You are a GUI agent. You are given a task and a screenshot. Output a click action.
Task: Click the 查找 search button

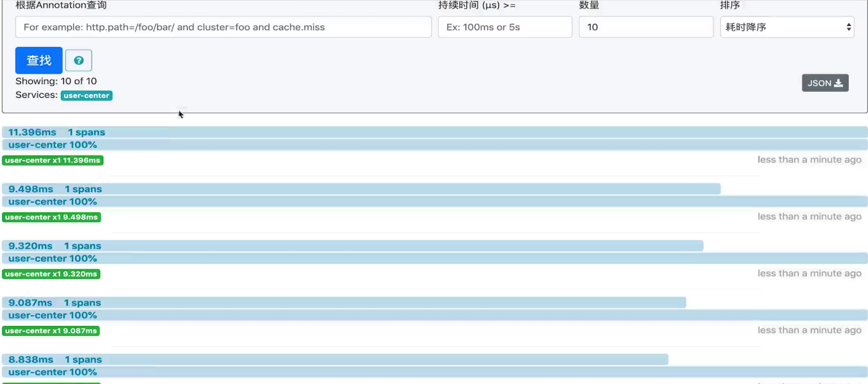pos(39,60)
